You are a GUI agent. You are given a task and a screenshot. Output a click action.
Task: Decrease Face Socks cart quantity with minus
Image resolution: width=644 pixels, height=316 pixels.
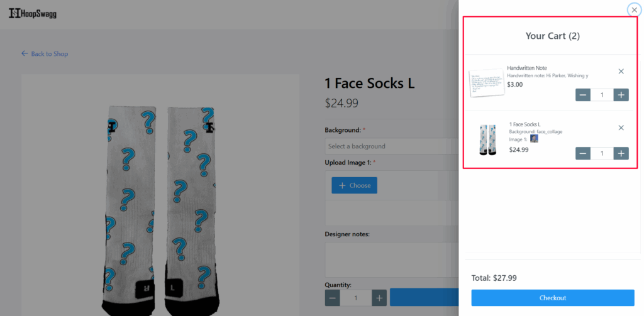(x=583, y=153)
